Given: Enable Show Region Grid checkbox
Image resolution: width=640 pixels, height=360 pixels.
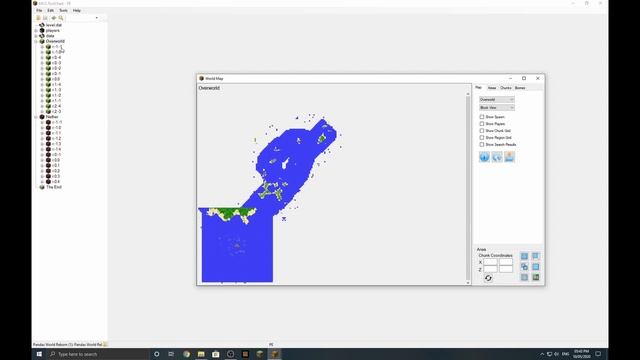Looking at the screenshot, I should 482,138.
